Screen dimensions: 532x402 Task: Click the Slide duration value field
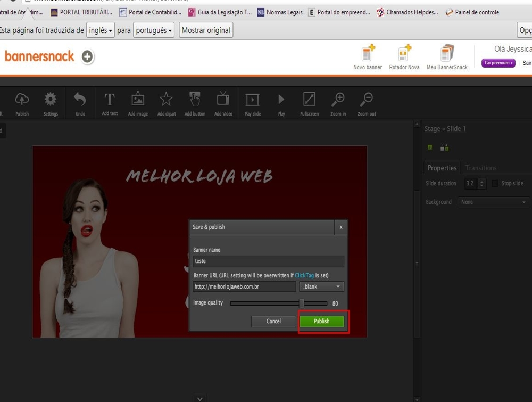(x=471, y=183)
